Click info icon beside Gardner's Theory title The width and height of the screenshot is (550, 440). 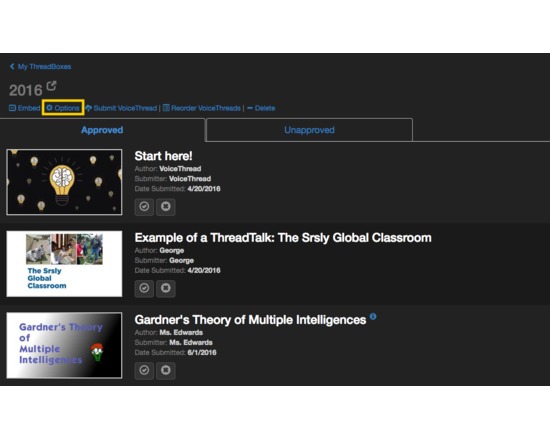[x=373, y=316]
